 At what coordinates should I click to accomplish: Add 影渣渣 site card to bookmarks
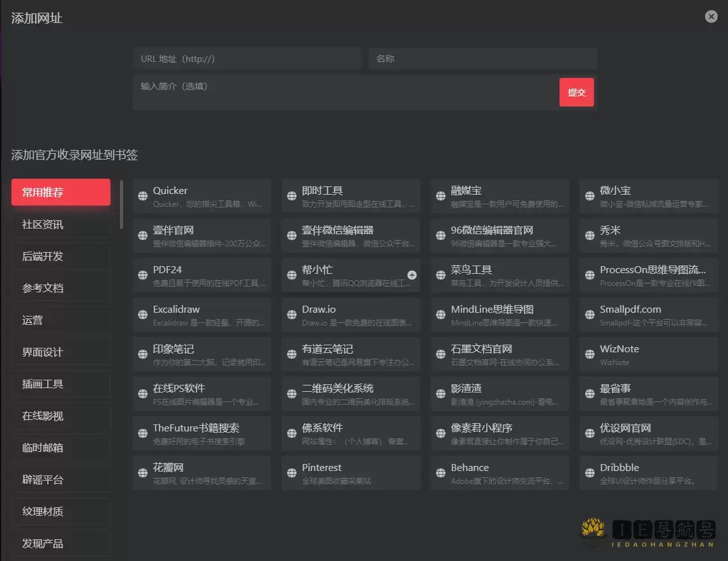(x=500, y=394)
